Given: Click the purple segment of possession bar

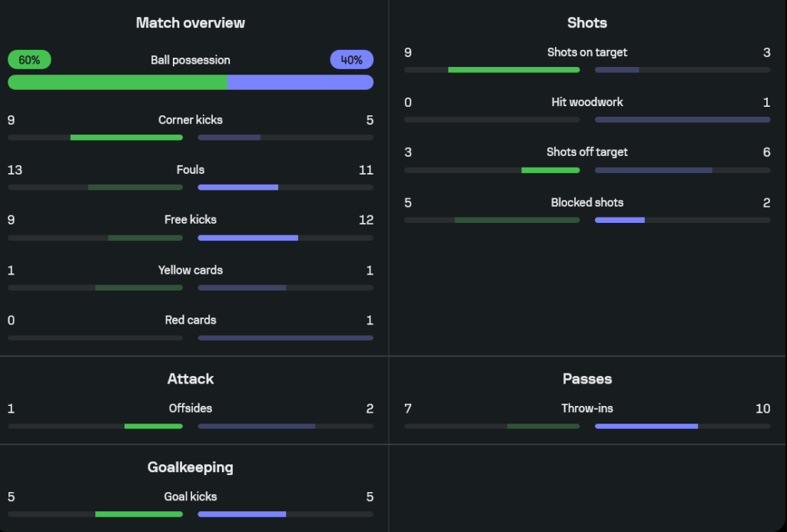Looking at the screenshot, I should (300, 82).
